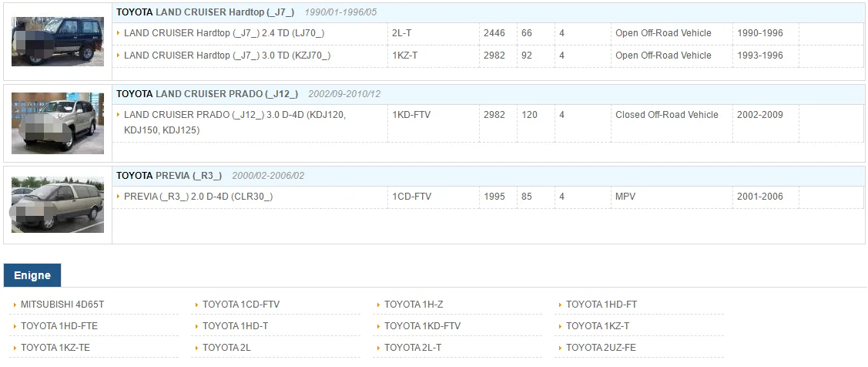Open the Land Cruiser Hardtop car thumbnail

tap(58, 42)
